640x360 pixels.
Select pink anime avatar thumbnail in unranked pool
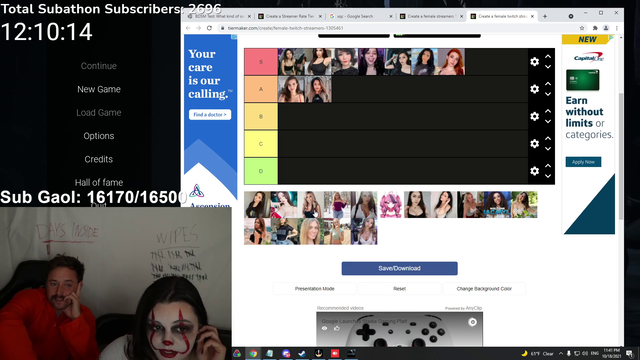click(x=391, y=204)
